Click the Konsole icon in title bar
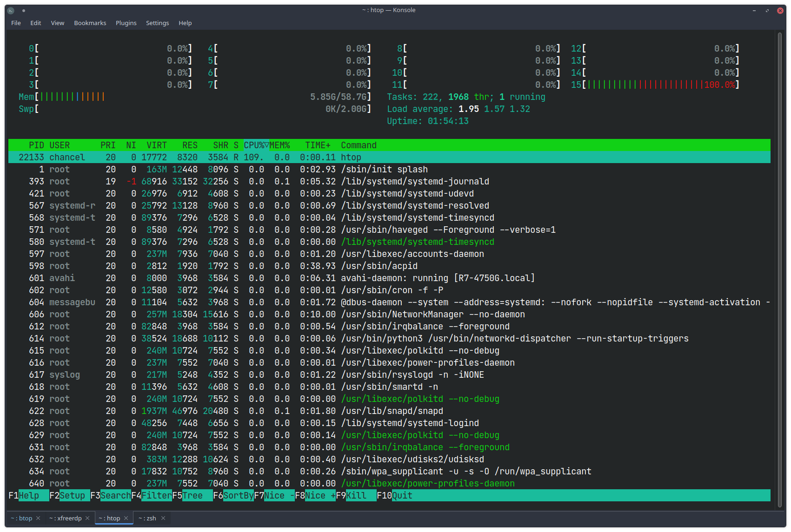791x532 pixels. coord(11,10)
